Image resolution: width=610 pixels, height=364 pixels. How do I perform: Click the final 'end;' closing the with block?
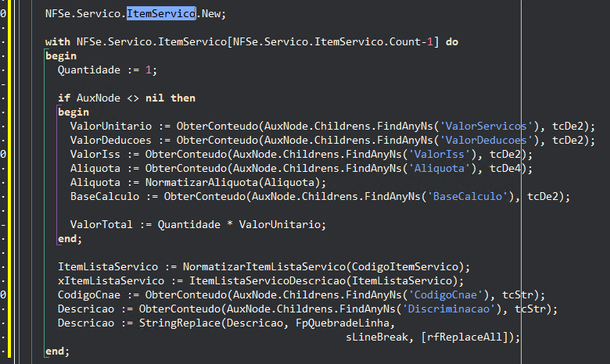[x=57, y=352]
